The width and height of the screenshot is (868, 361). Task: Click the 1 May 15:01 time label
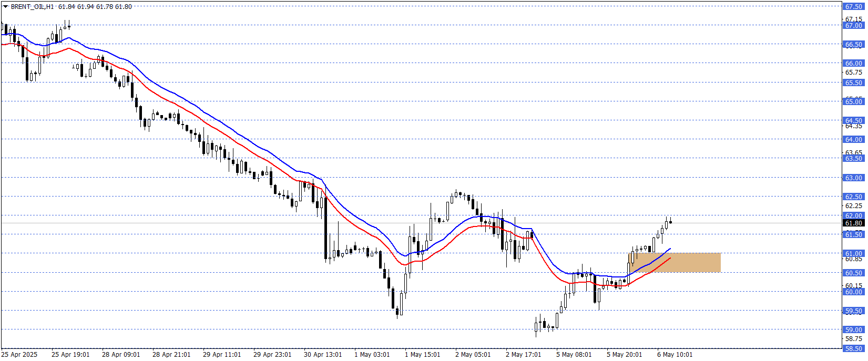pos(423,355)
